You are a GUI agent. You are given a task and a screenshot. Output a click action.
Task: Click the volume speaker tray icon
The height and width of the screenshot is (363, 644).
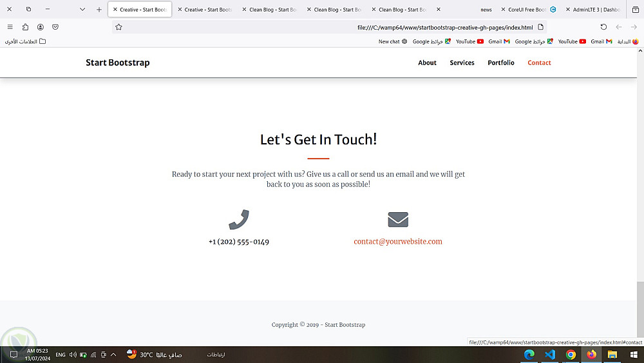[x=73, y=355]
